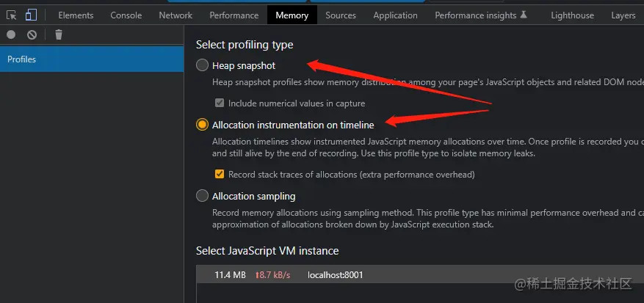Select Profiles in the left sidebar
644x303 pixels.
[22, 59]
